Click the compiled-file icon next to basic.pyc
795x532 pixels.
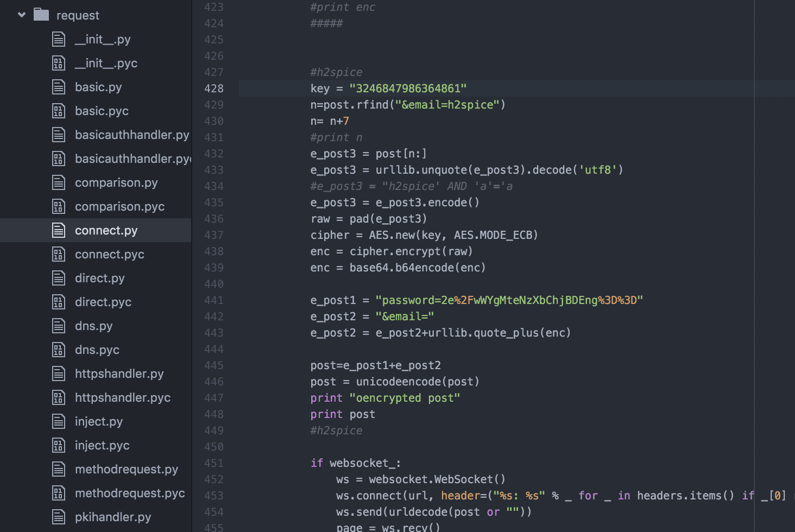[x=58, y=110]
